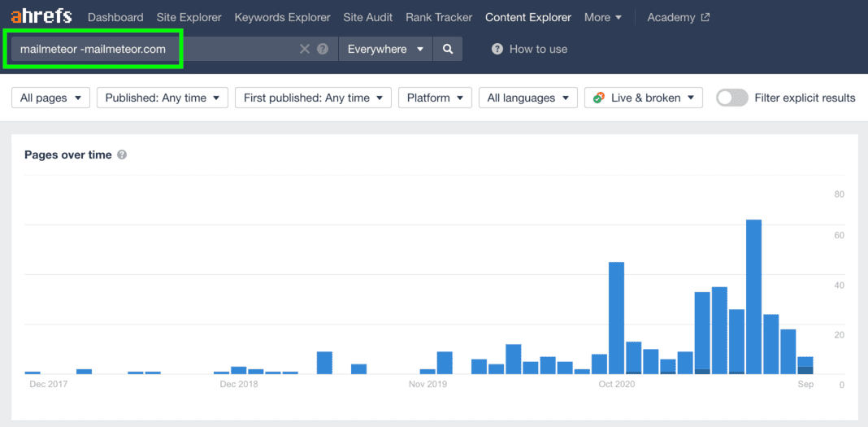Screen dimensions: 868x427
Task: Toggle the Filter explicit results switch
Action: coord(731,98)
